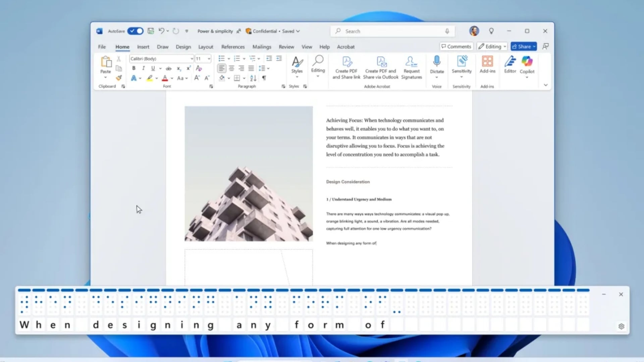Viewport: 644px width, 362px height.
Task: Open the Font dialog launcher
Action: pyautogui.click(x=211, y=86)
